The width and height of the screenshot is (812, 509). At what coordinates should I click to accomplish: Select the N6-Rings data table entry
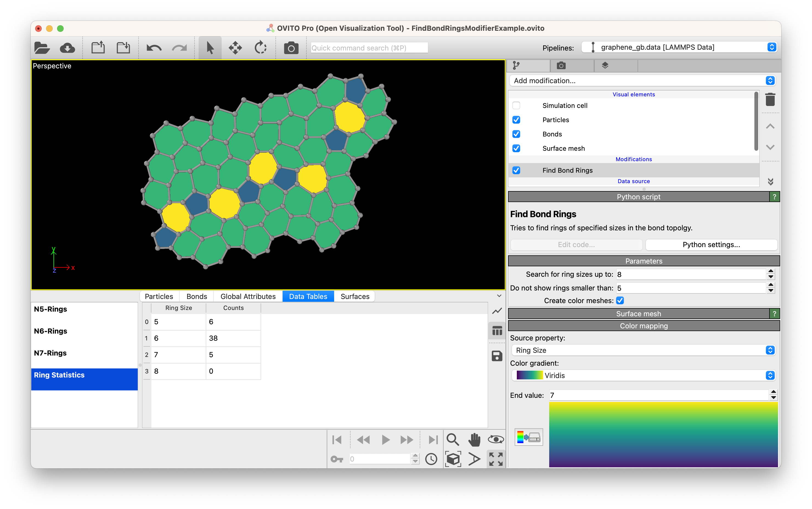50,331
